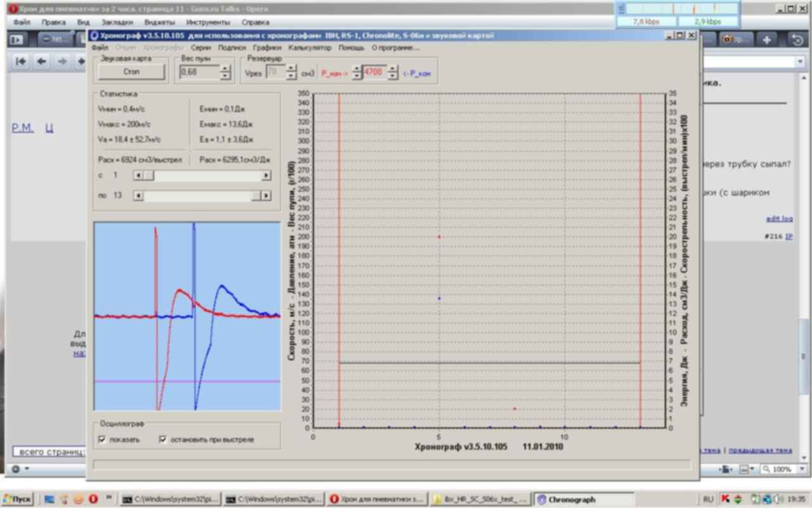
Task: Open the 'Графики' menu
Action: click(266, 48)
